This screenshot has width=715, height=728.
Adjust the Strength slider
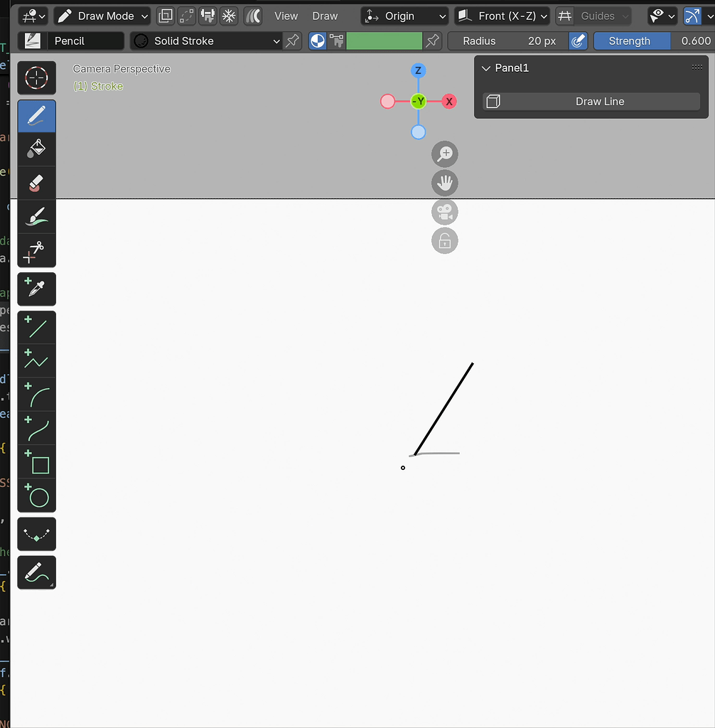click(x=654, y=41)
